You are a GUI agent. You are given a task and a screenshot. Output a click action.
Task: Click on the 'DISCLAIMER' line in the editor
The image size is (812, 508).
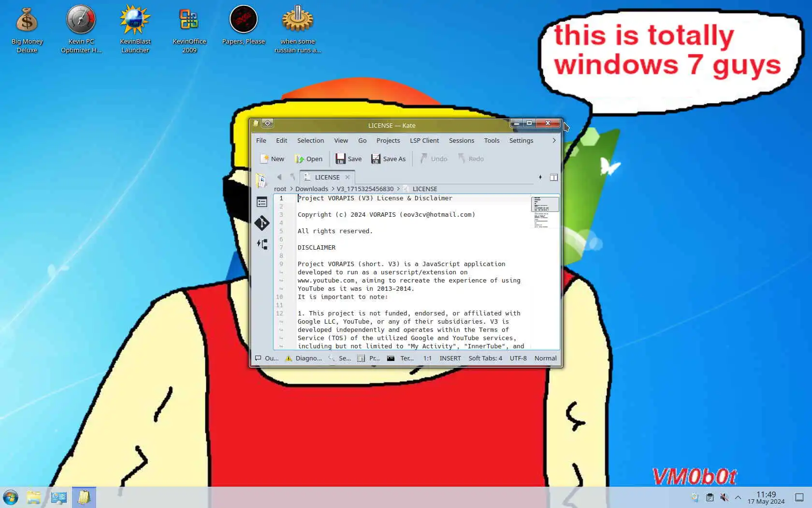pyautogui.click(x=317, y=247)
